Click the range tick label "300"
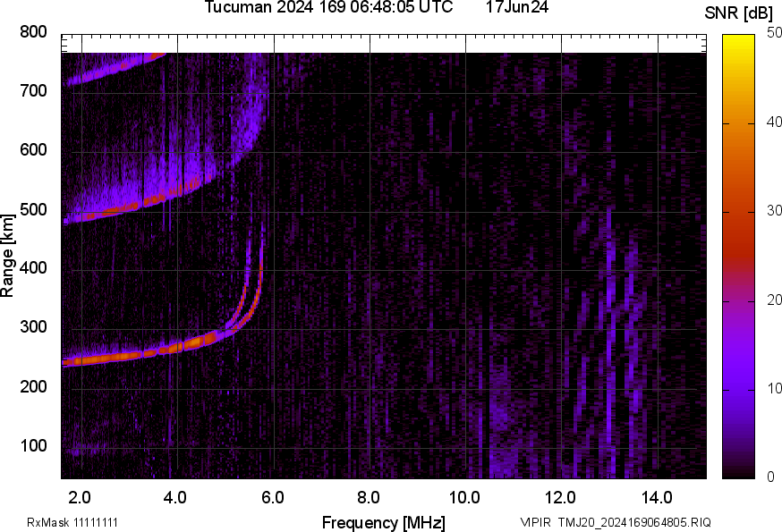The height and width of the screenshot is (532, 782). tap(33, 327)
